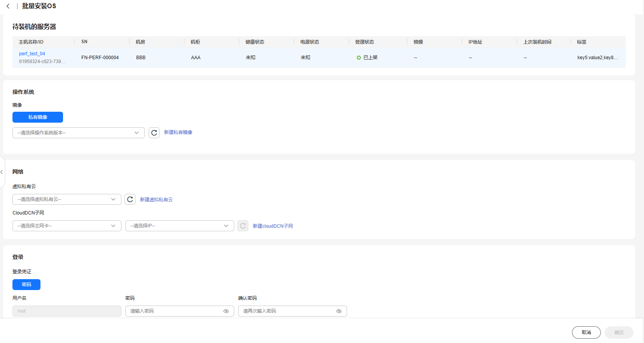This screenshot has height=343, width=644.
Task: Toggle visibility of the 确认密码 field
Action: pyautogui.click(x=339, y=311)
